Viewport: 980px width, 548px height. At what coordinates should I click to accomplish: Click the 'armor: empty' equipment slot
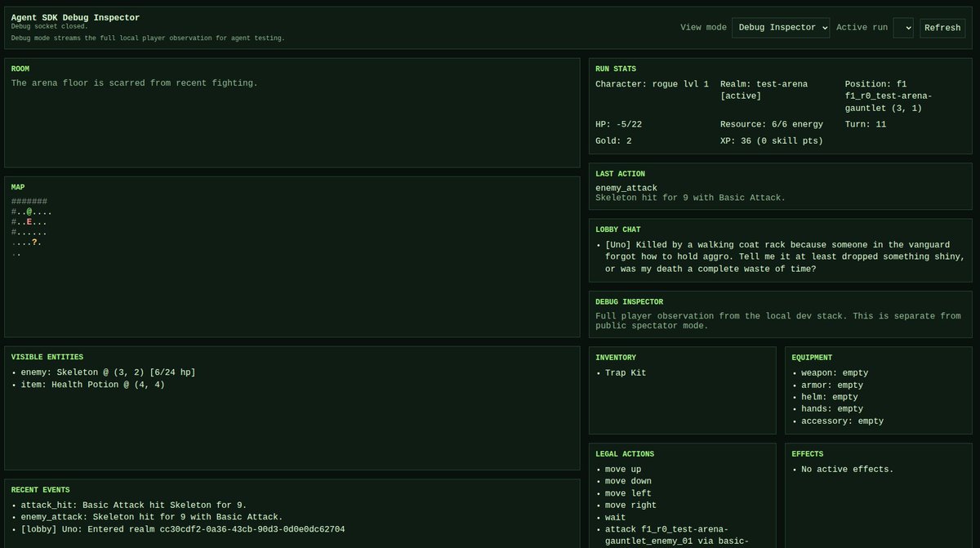[832, 385]
